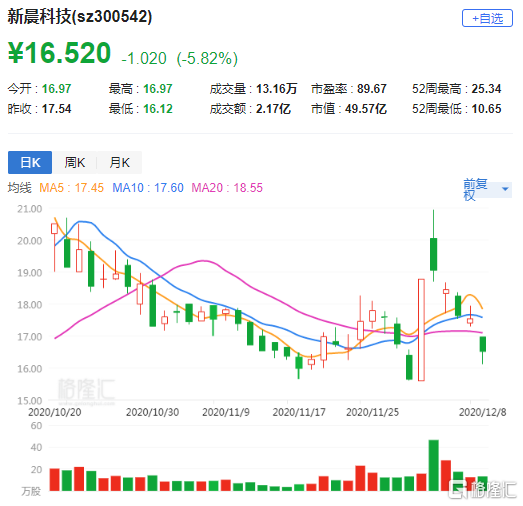Click the first red volume bar at 2020/10/20
The image size is (523, 506).
pyautogui.click(x=54, y=480)
